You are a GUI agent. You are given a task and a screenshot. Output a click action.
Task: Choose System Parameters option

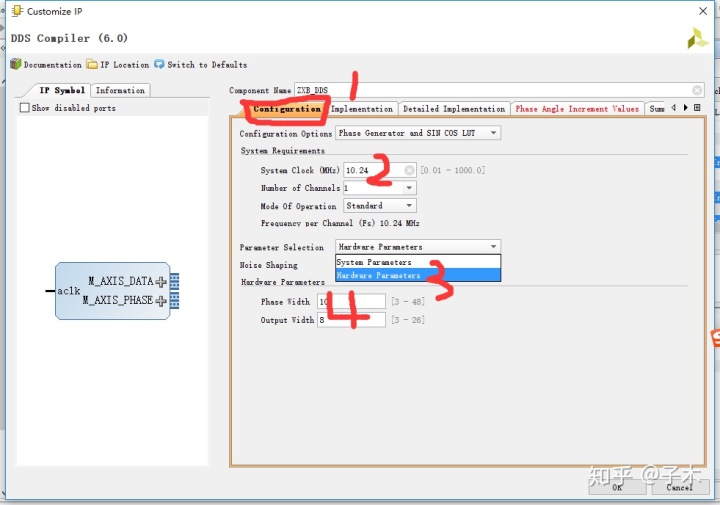click(418, 262)
